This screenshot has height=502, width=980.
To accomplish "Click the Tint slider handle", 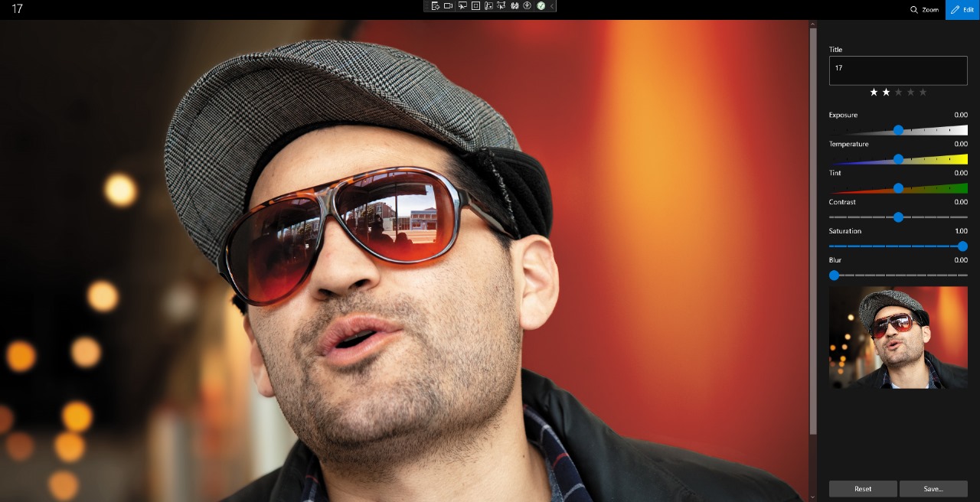I will pyautogui.click(x=898, y=188).
